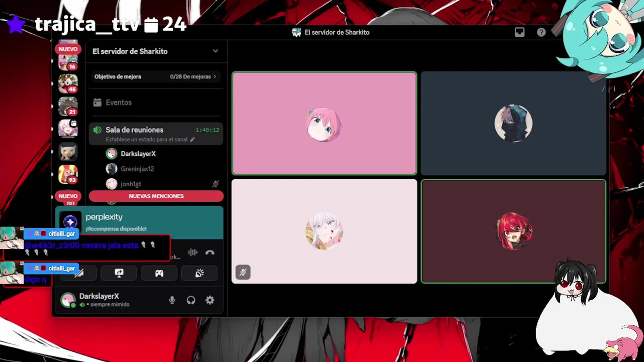Open DarkslayerX profile avatar in user panel

click(68, 300)
